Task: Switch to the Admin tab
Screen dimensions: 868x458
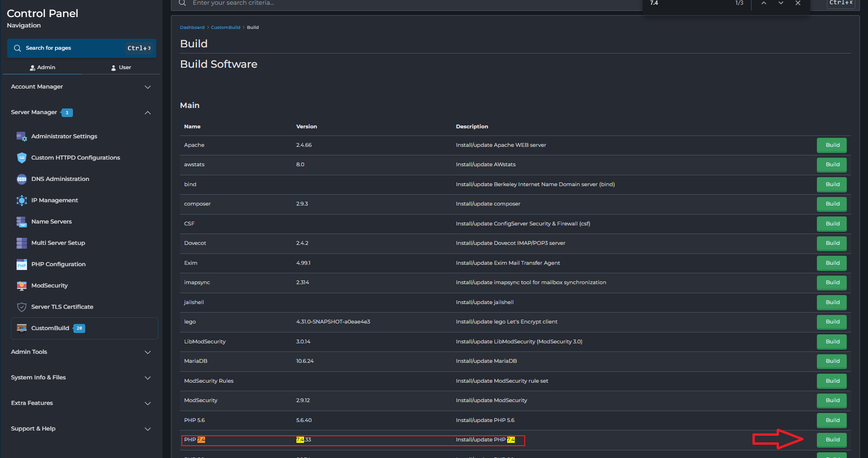Action: (42, 68)
